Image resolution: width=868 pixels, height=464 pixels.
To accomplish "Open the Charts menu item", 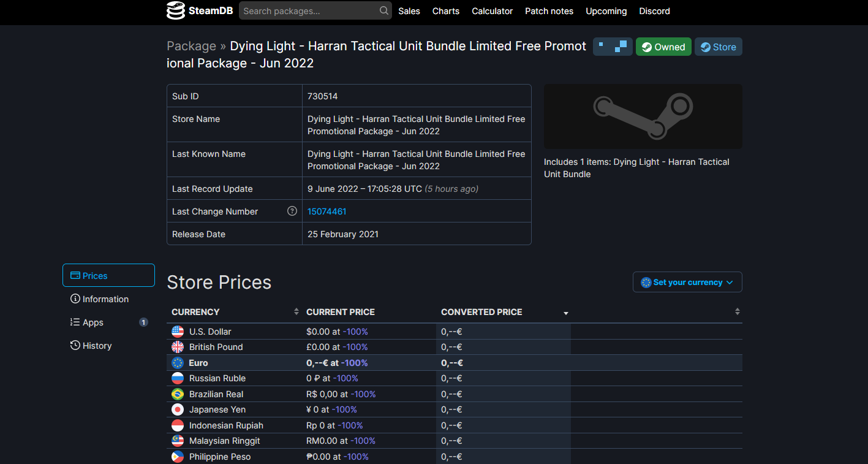I will tap(445, 10).
